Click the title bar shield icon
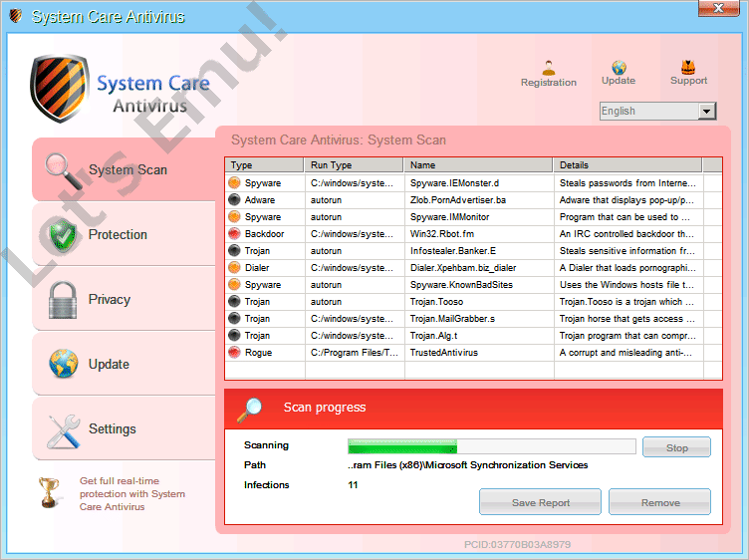This screenshot has width=749, height=560. (x=16, y=16)
